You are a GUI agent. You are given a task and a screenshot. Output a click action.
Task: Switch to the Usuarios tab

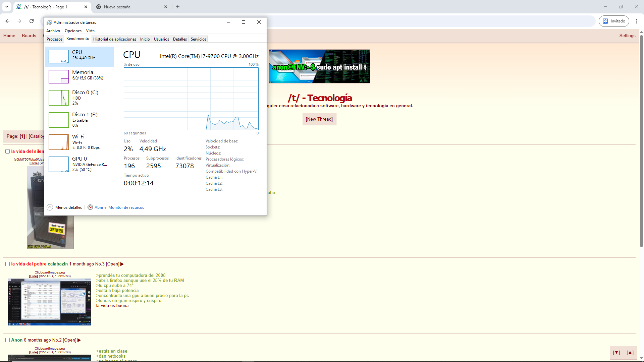click(x=161, y=39)
